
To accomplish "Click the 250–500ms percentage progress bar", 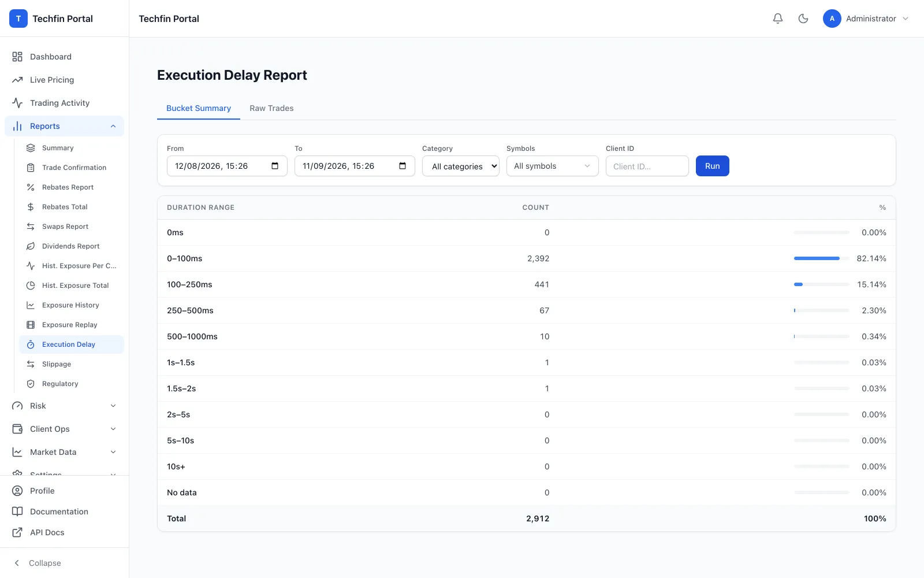I will (822, 310).
